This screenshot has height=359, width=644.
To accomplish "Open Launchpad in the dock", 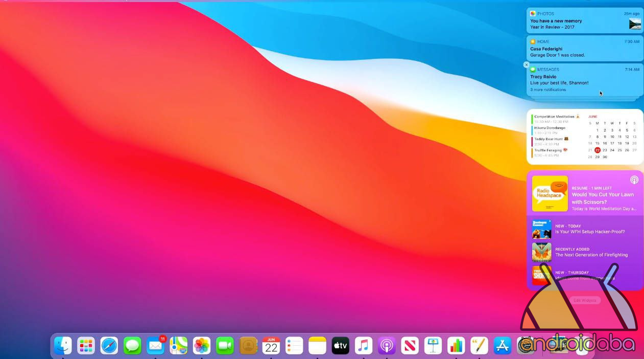I will pos(86,346).
